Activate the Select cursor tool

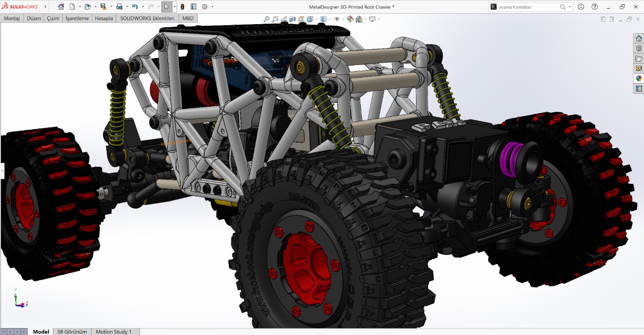point(167,7)
